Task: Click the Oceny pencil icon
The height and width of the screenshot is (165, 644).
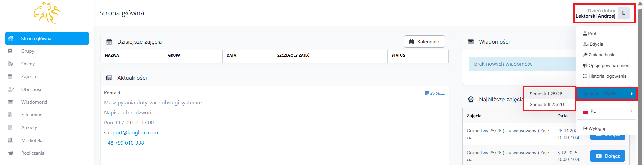Action: pyautogui.click(x=10, y=64)
